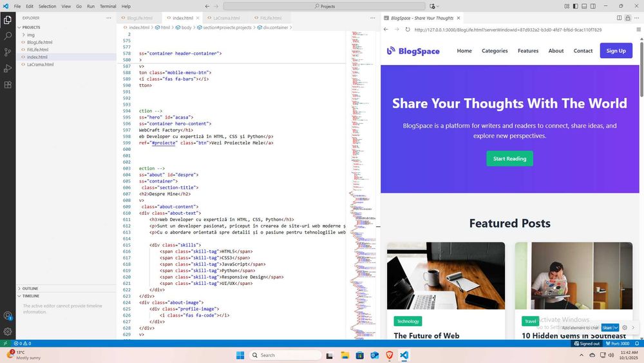The height and width of the screenshot is (363, 644).
Task: Toggle the primary side bar visibility
Action: point(575,6)
